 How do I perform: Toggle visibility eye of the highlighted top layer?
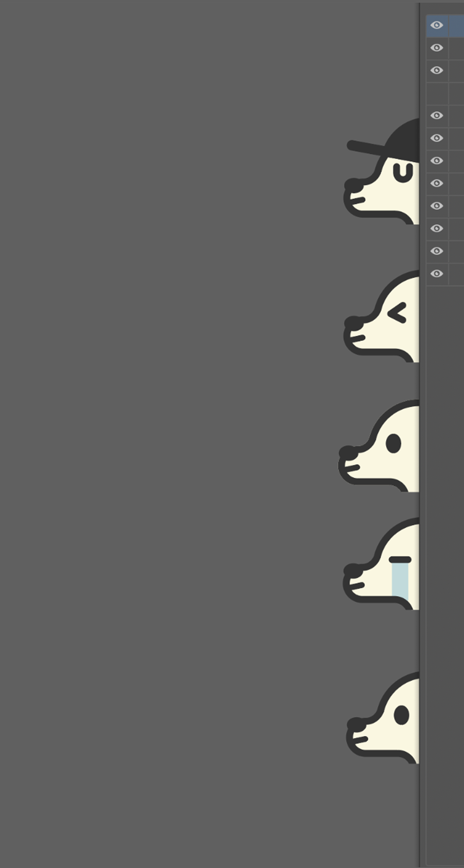point(437,25)
